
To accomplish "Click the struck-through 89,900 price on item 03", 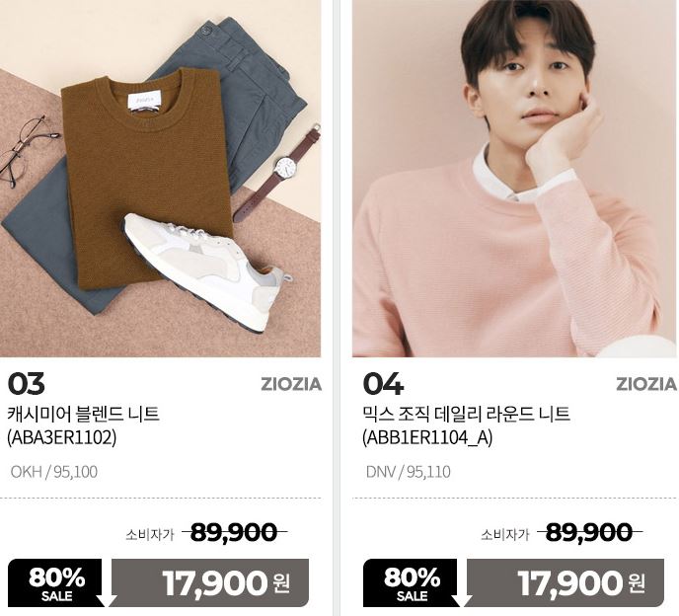I will 234,532.
